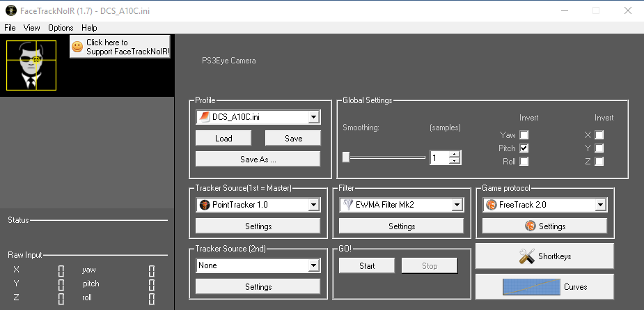Image resolution: width=644 pixels, height=310 pixels.
Task: Open the Curves configuration
Action: [544, 287]
